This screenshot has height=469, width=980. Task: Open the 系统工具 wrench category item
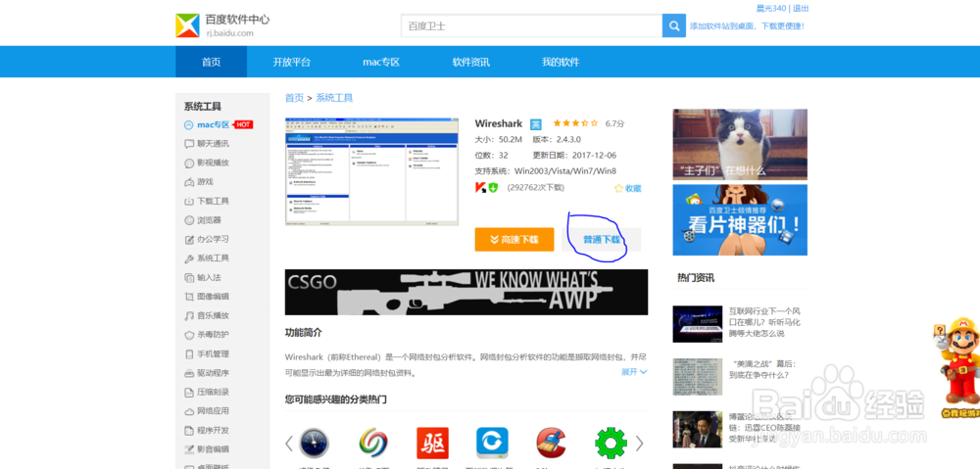pyautogui.click(x=207, y=258)
